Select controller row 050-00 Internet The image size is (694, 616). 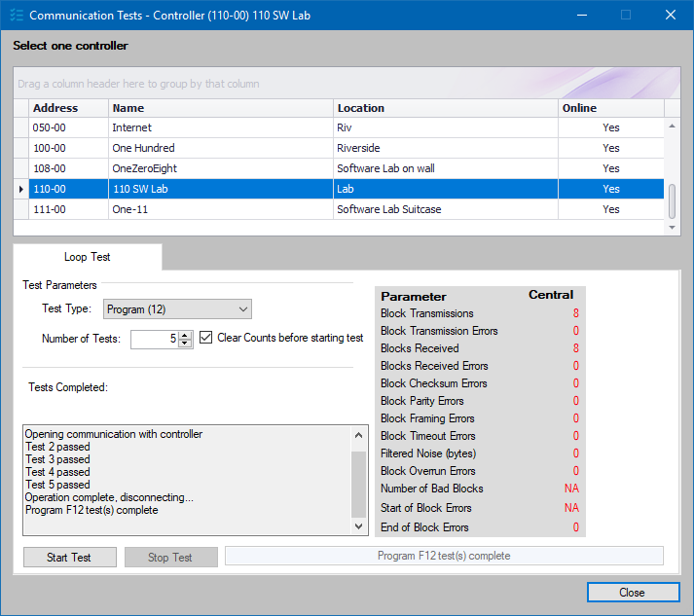(339, 127)
